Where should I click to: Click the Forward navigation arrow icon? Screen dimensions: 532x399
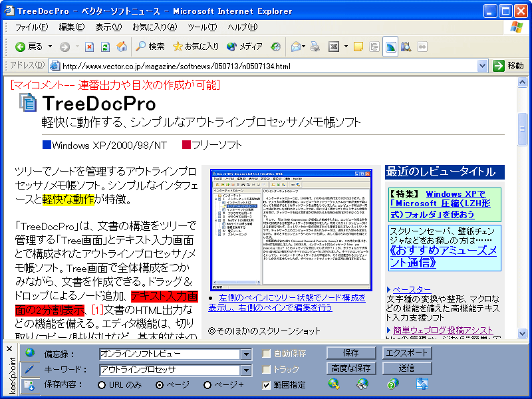pyautogui.click(x=65, y=47)
